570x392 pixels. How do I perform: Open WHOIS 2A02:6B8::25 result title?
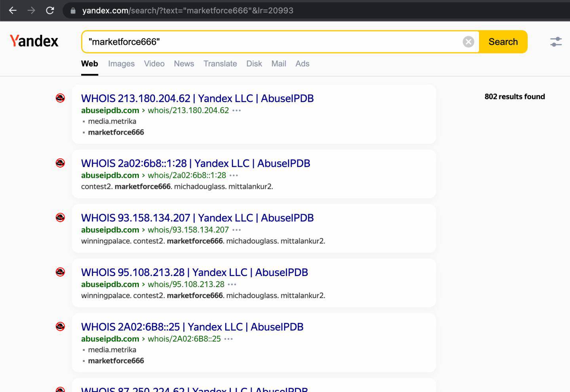[x=192, y=327]
